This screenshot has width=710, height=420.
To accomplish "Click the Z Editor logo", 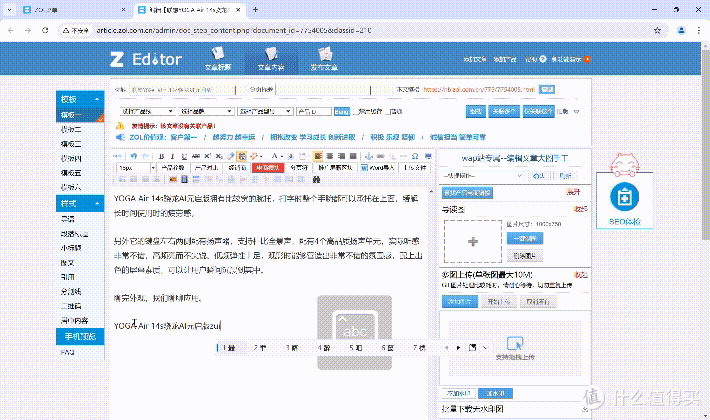I will coord(146,59).
